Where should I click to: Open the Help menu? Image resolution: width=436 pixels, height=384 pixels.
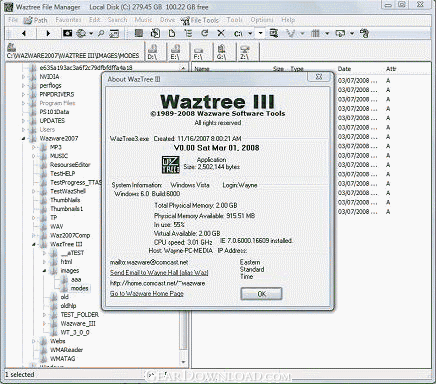(x=288, y=20)
